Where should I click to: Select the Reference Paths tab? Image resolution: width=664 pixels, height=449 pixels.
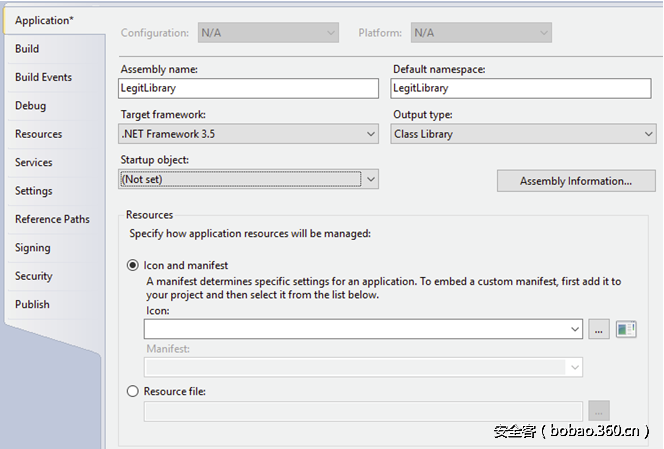[x=52, y=219]
